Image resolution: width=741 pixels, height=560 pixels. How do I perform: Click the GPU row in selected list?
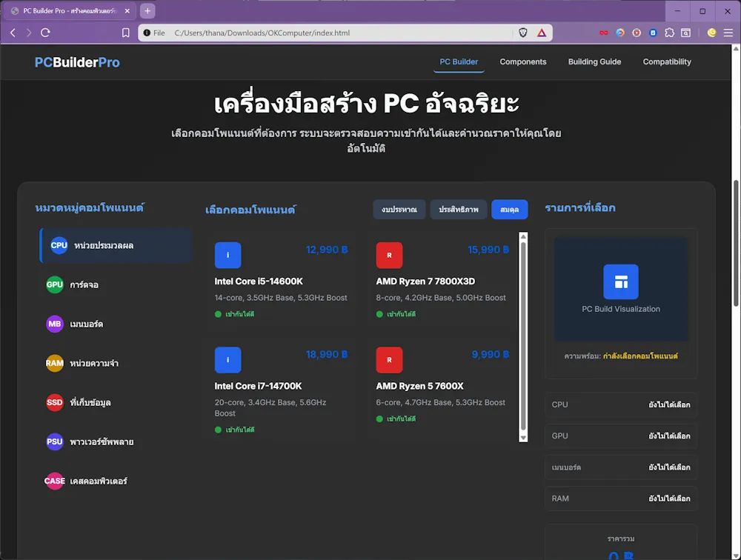pos(621,436)
